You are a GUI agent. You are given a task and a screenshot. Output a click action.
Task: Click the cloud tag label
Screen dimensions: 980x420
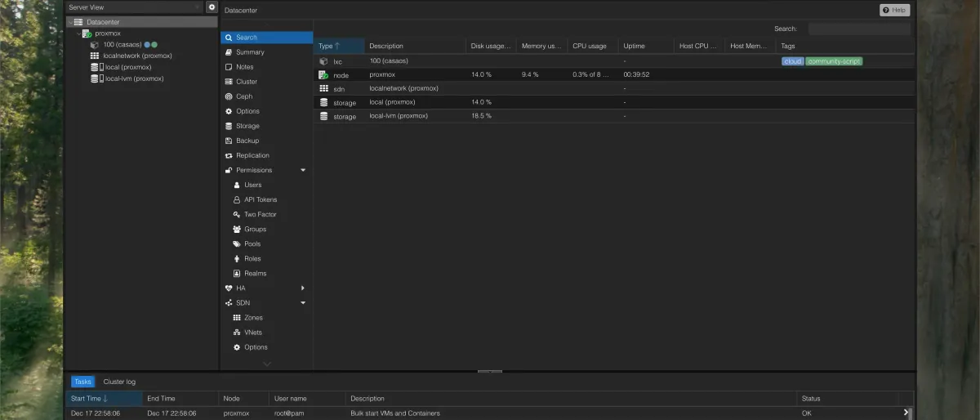(x=792, y=61)
